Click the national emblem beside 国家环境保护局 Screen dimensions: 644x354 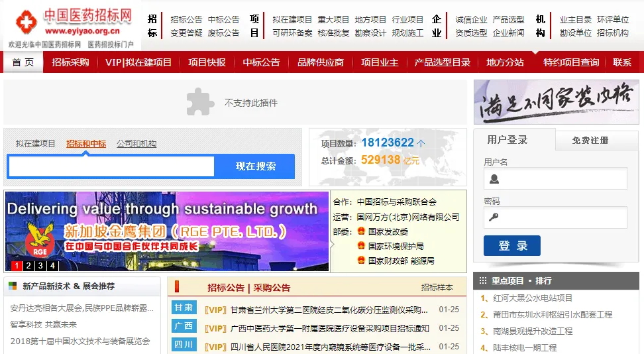pos(360,247)
